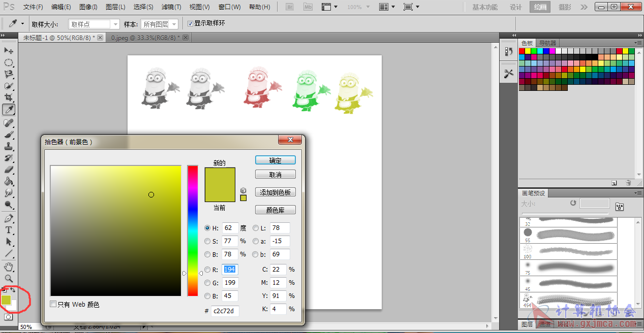This screenshot has width=644, height=333.
Task: Select the Lab a radio button
Action: coord(256,241)
